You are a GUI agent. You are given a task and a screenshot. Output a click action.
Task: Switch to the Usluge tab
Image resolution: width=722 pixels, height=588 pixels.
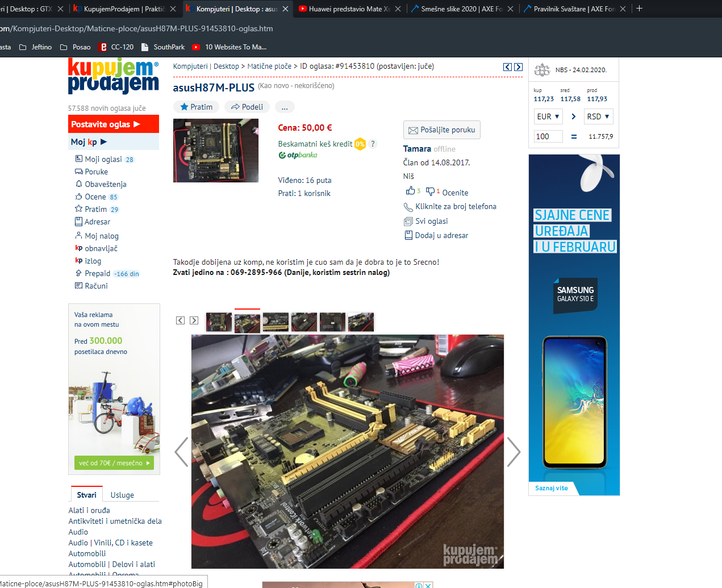122,495
